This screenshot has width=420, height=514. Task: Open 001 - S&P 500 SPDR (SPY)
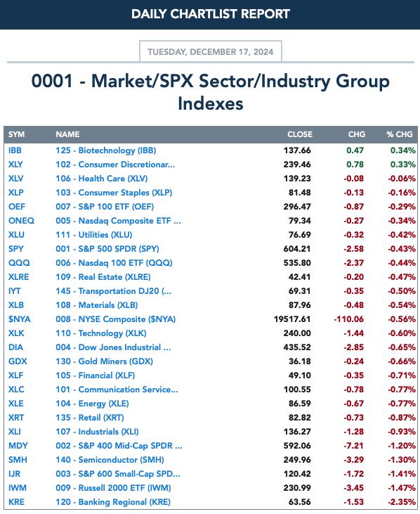tap(107, 249)
